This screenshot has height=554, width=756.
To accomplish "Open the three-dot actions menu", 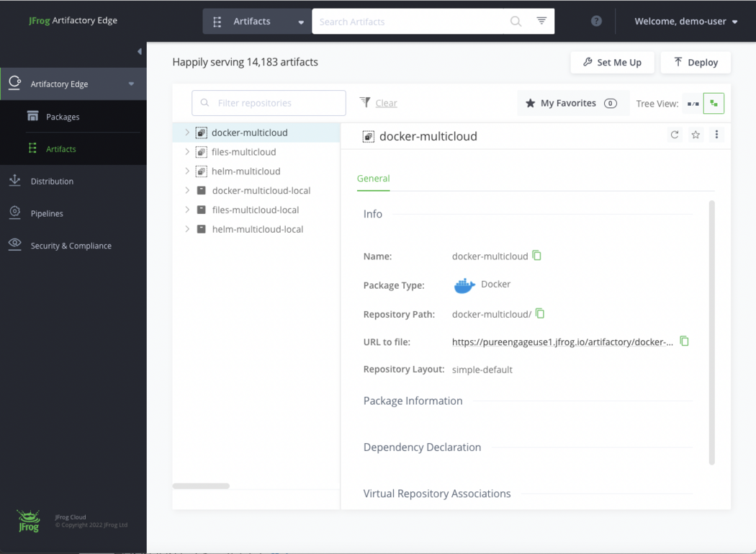I will pyautogui.click(x=716, y=134).
